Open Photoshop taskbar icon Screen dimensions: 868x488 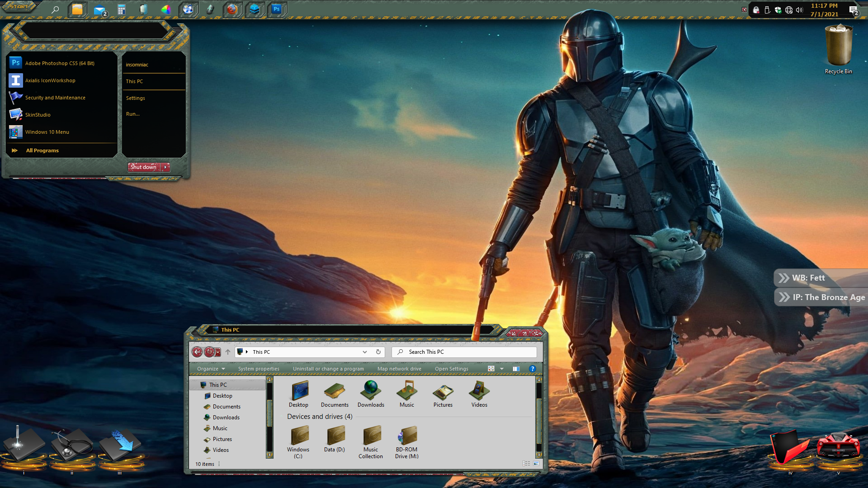point(277,9)
